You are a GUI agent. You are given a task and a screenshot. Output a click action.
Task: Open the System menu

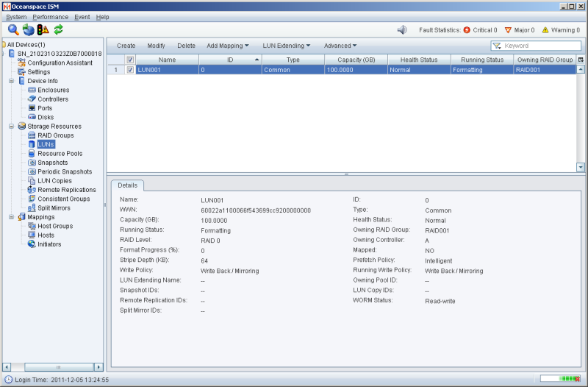pyautogui.click(x=16, y=17)
